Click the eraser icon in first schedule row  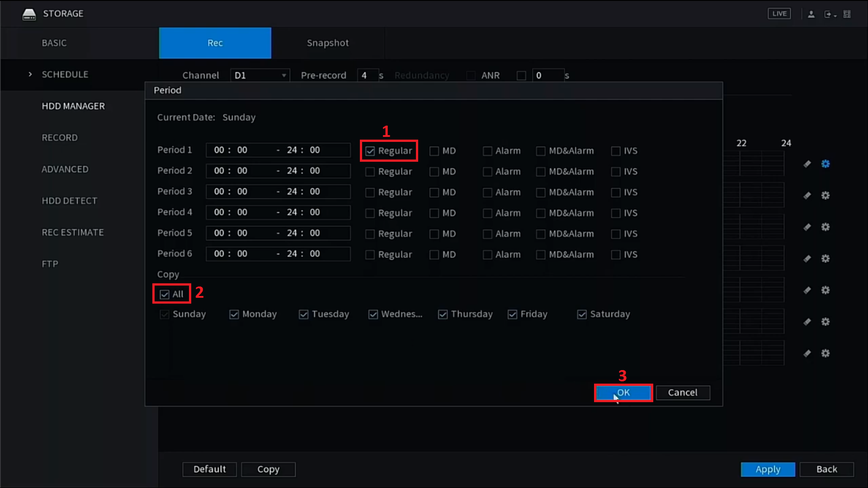[x=807, y=164]
